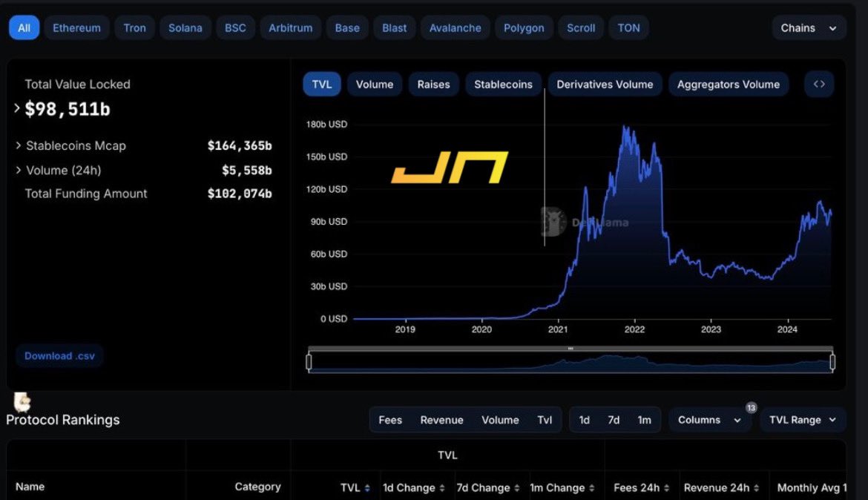This screenshot has height=500, width=868.
Task: Switch to the Solana chain tab
Action: (185, 27)
